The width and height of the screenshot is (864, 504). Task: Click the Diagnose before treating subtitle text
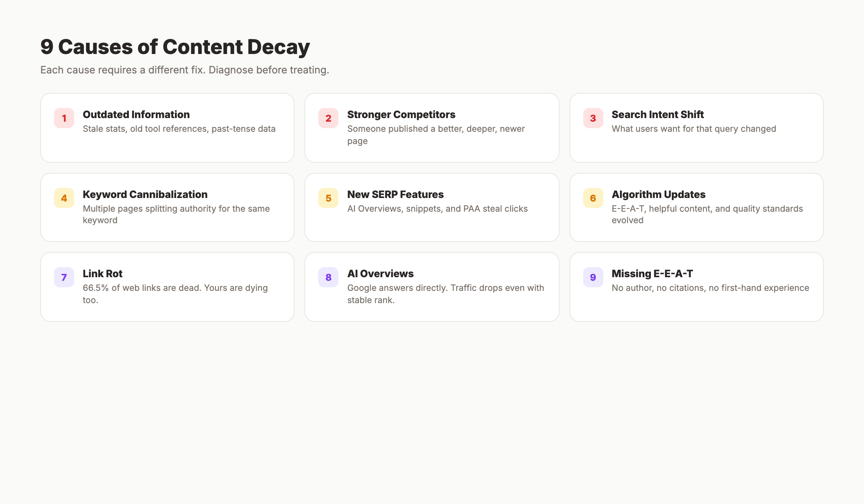click(x=185, y=70)
